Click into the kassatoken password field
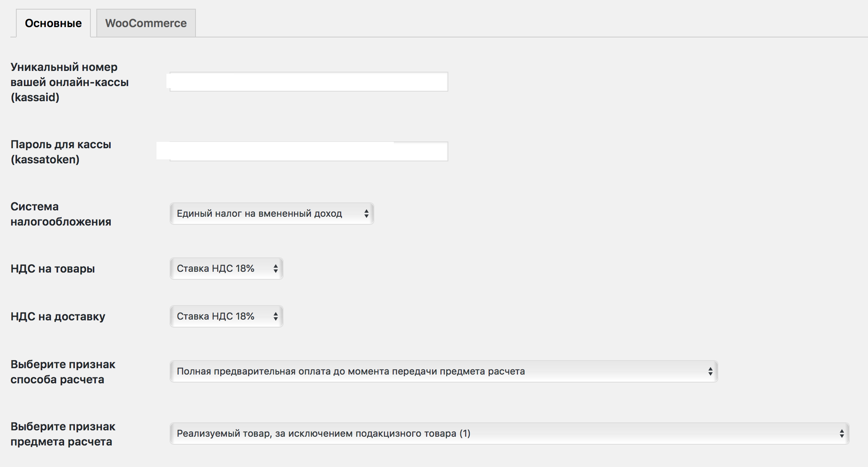Image resolution: width=868 pixels, height=467 pixels. 309,151
